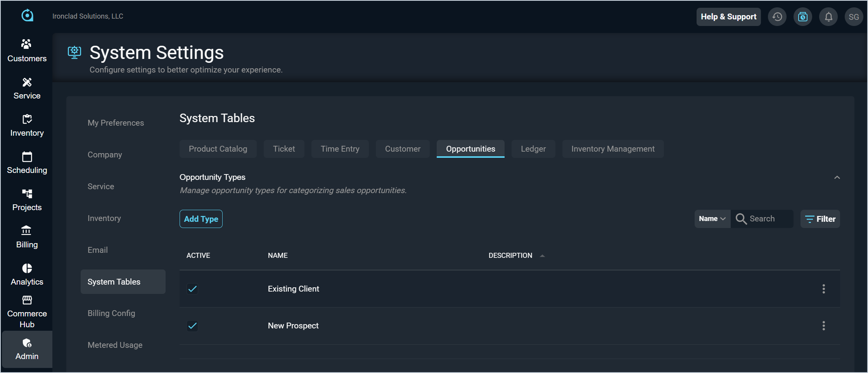Open recent history clock icon
Viewport: 868px width, 373px height.
pyautogui.click(x=777, y=17)
